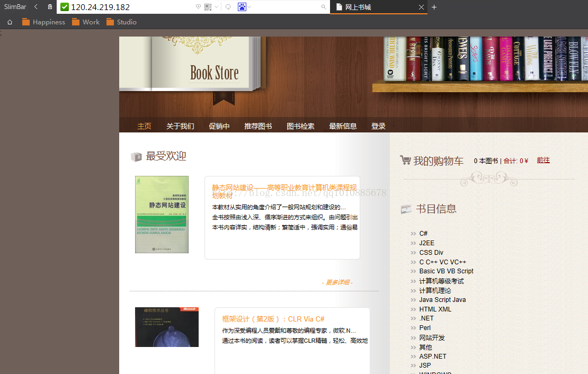Open CLR Via C# book cover thumbnail
The width and height of the screenshot is (588, 374).
pyautogui.click(x=167, y=327)
